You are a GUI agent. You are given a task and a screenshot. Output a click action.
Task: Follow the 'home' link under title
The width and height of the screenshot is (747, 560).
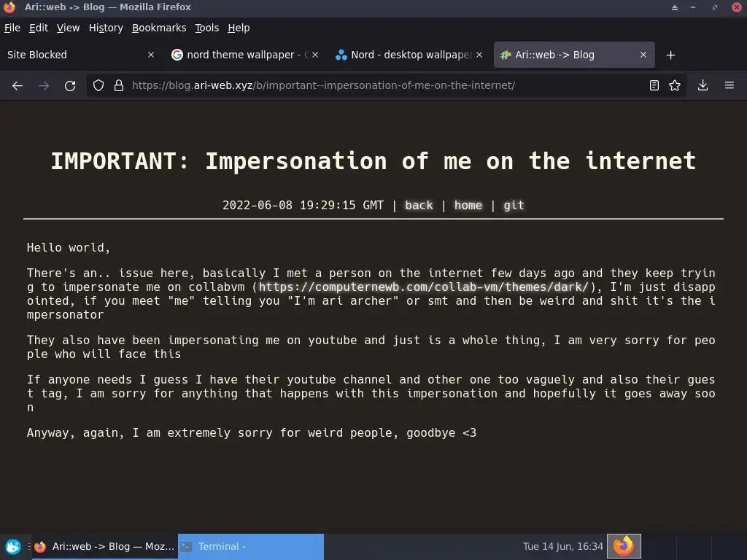(468, 205)
